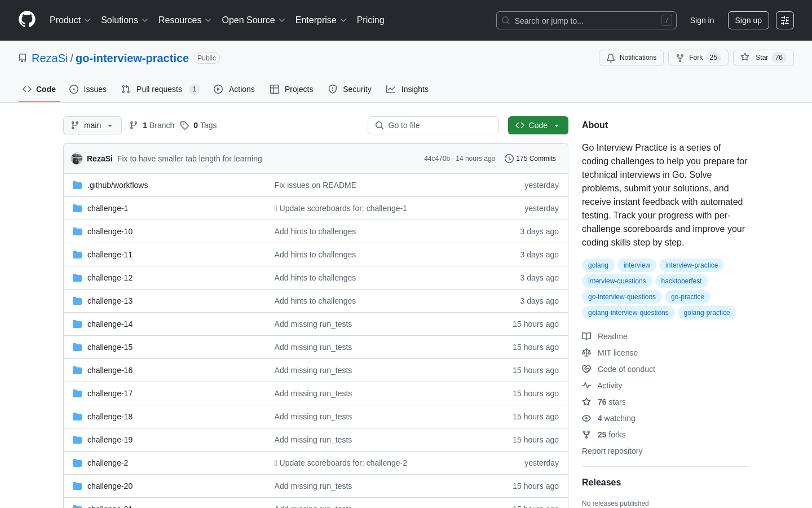Click the folder icon for challenge-1
The height and width of the screenshot is (508, 812).
click(77, 208)
